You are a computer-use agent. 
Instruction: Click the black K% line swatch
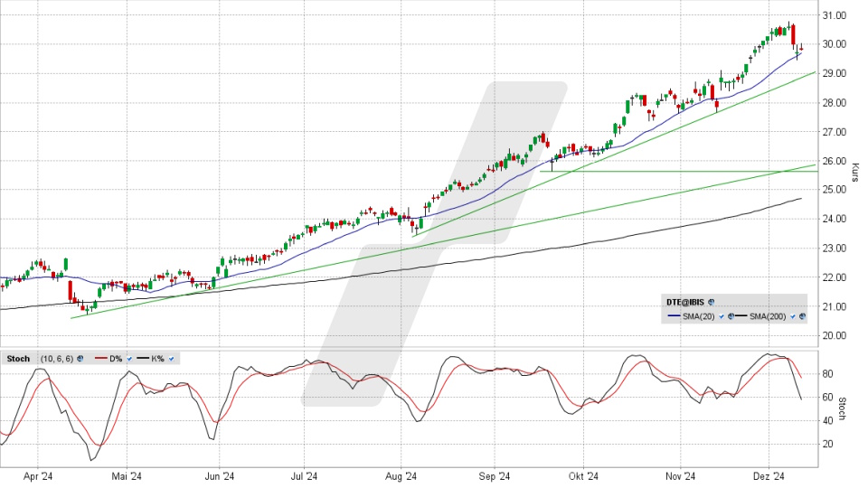point(143,358)
